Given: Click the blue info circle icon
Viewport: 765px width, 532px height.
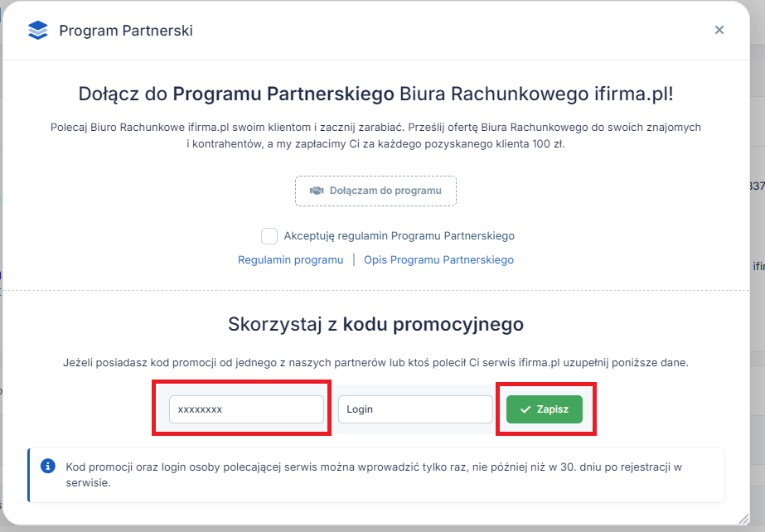Looking at the screenshot, I should 48,467.
